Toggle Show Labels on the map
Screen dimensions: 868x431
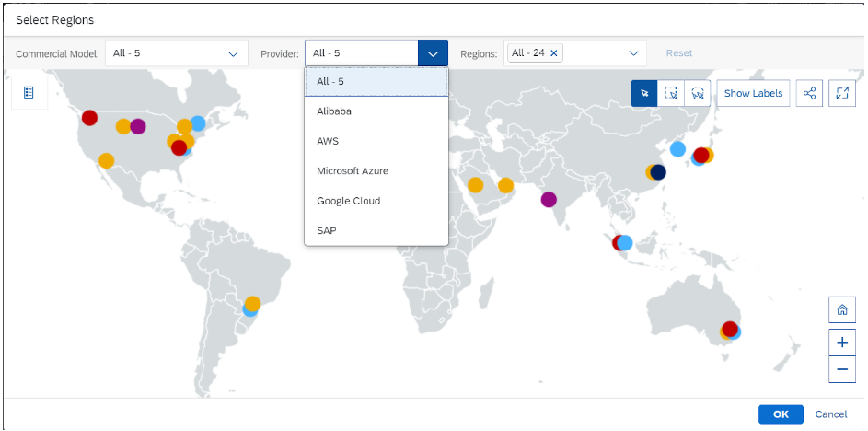point(753,93)
